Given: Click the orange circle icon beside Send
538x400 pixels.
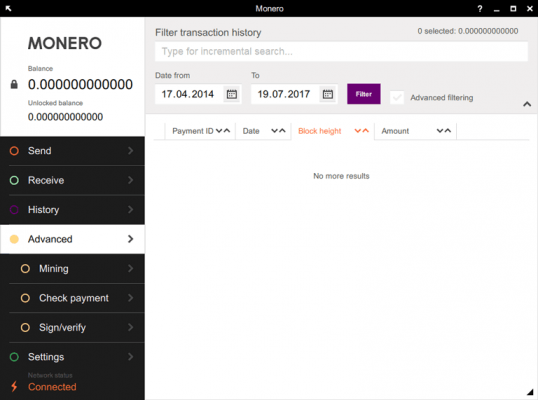Looking at the screenshot, I should (14, 151).
